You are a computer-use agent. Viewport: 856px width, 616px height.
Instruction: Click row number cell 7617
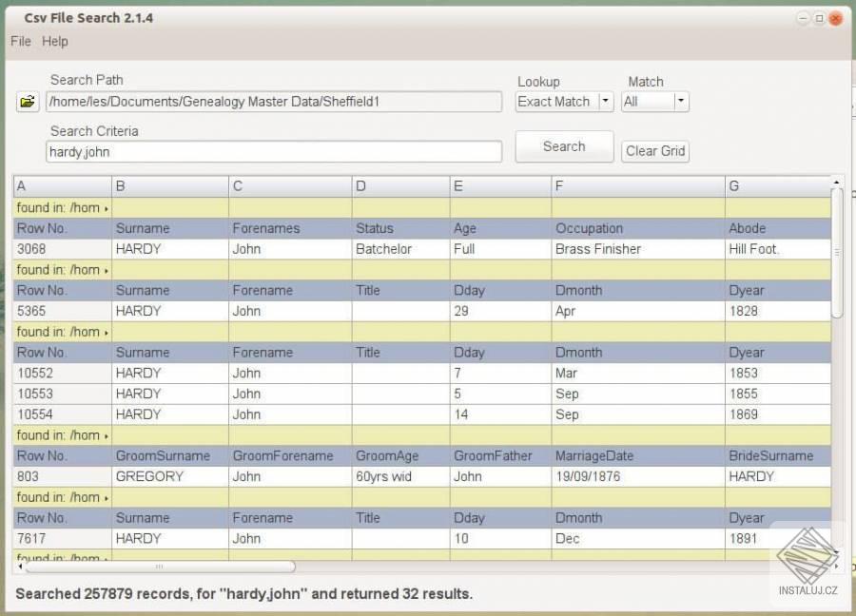(62, 539)
